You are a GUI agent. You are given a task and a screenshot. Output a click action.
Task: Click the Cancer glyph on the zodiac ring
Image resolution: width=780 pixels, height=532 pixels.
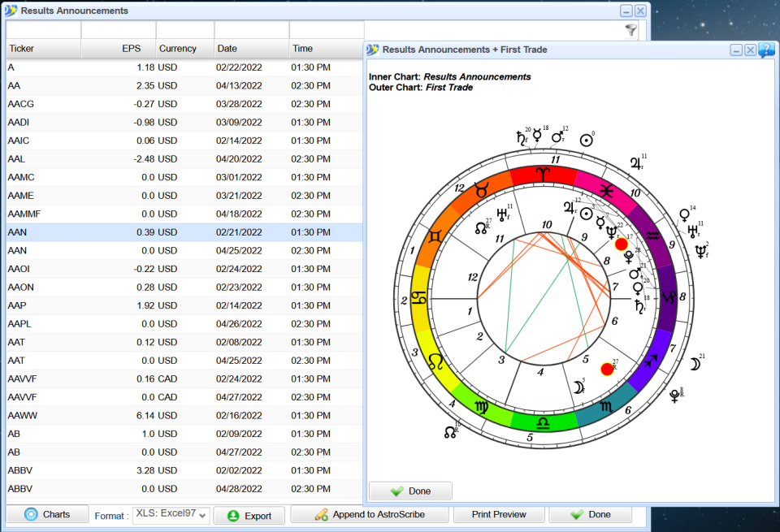pos(419,298)
